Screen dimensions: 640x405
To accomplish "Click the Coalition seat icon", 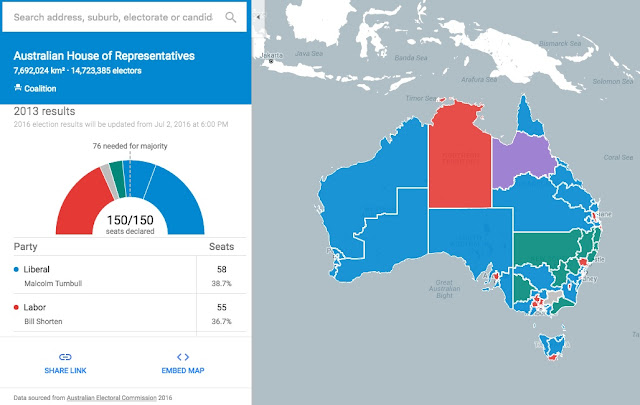I will pyautogui.click(x=18, y=88).
